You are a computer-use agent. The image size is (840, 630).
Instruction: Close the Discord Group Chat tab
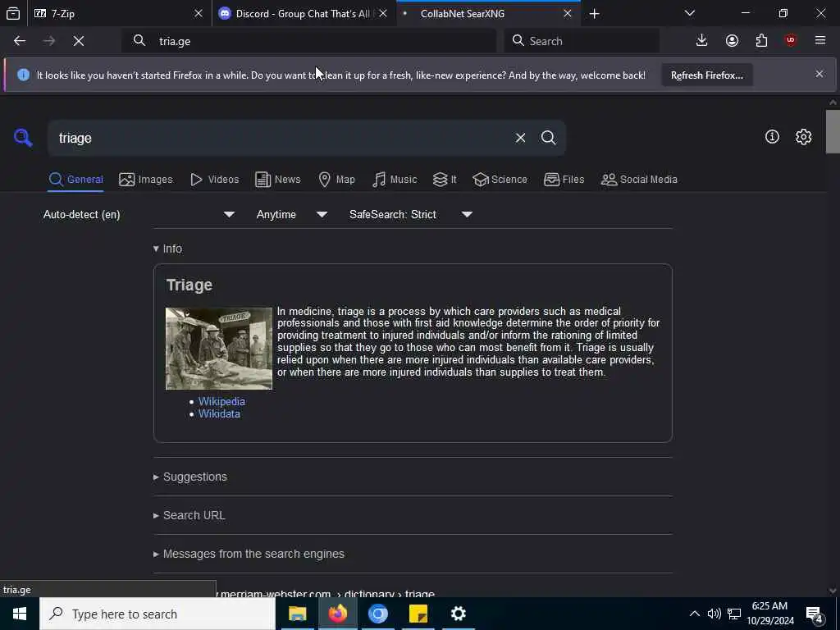point(383,13)
